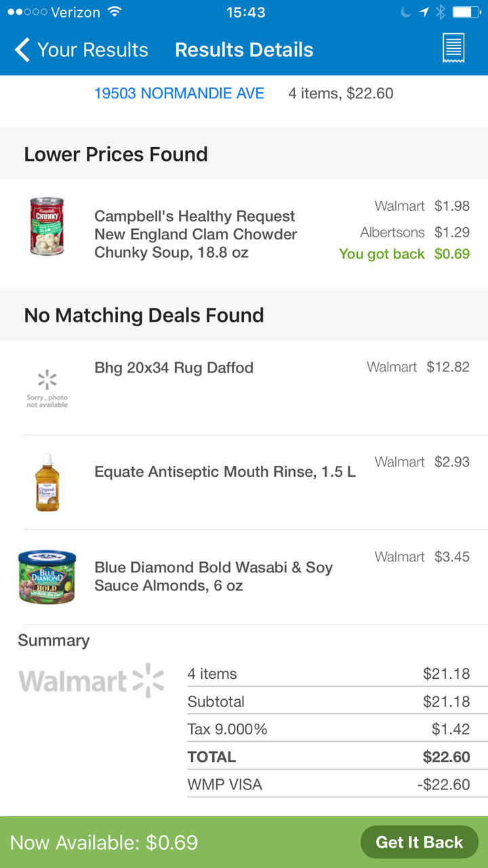Open the 19503 Normandie Ave store link
This screenshot has width=488, height=868.
[179, 94]
